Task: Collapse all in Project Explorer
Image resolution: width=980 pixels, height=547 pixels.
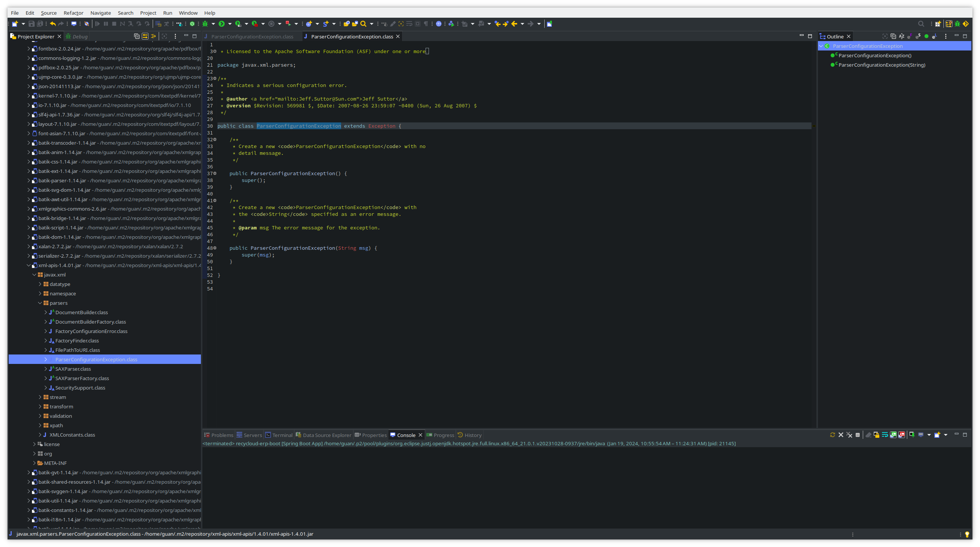Action: [x=136, y=37]
